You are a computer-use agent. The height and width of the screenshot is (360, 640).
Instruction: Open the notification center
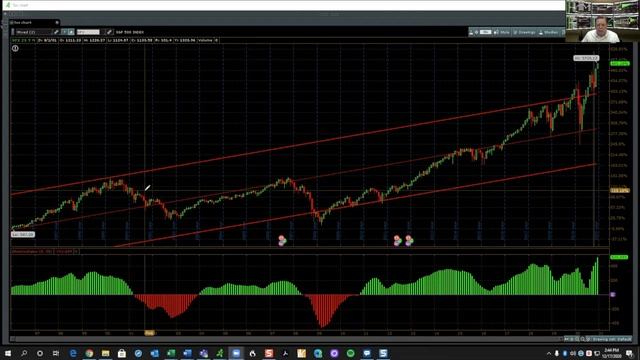[630, 353]
